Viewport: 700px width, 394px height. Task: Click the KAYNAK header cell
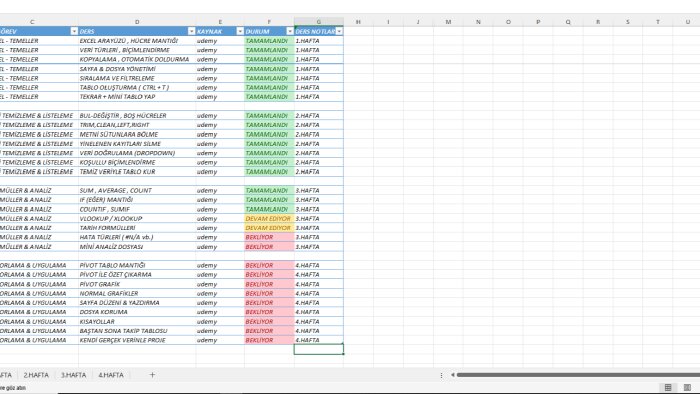(x=220, y=31)
